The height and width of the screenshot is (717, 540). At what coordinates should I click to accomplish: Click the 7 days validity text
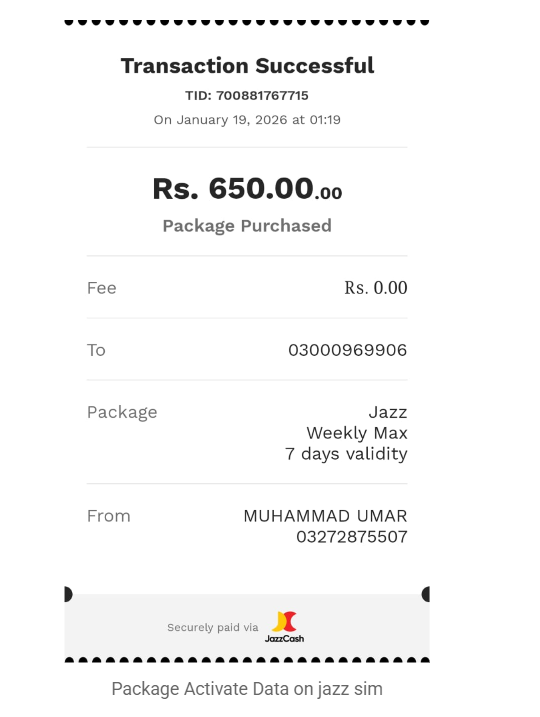[x=346, y=454]
